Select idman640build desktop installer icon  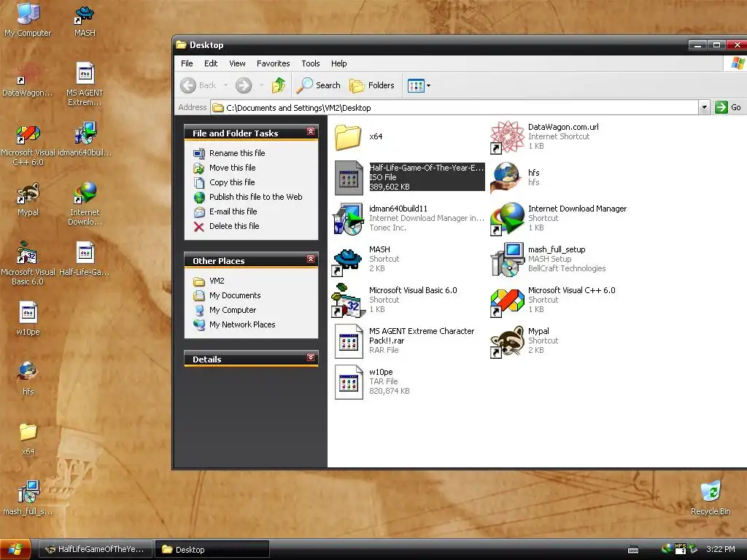85,139
